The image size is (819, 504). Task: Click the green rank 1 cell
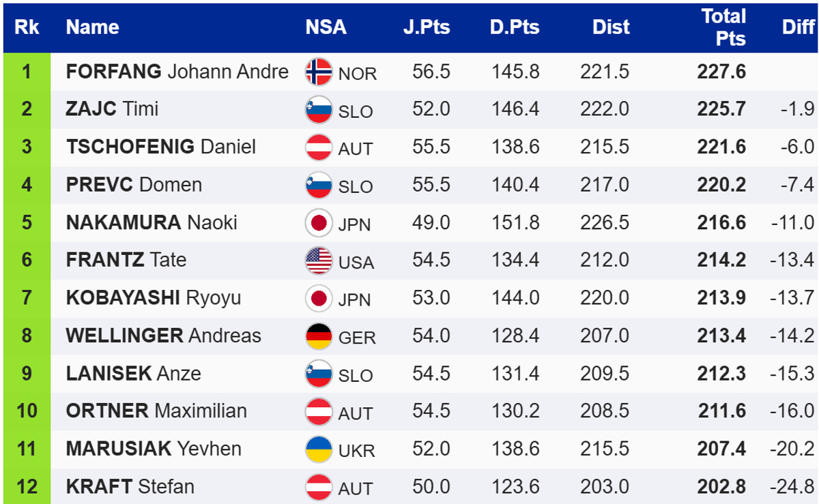(x=27, y=72)
